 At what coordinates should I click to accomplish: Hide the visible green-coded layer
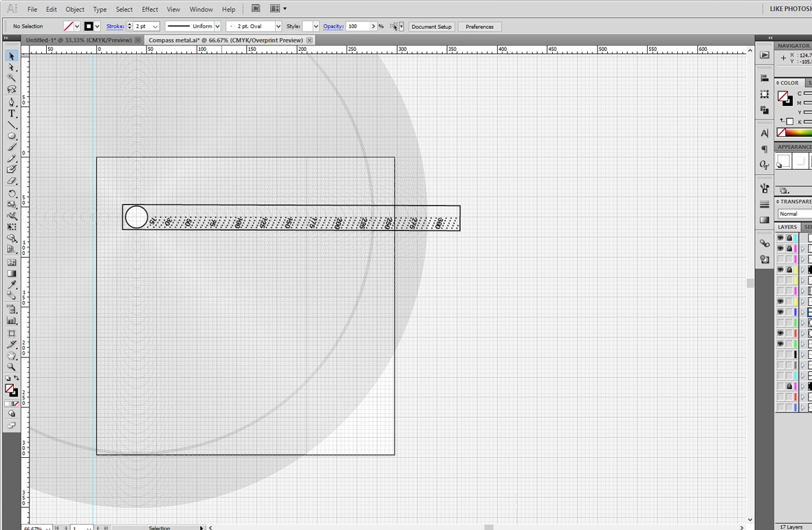click(x=780, y=344)
